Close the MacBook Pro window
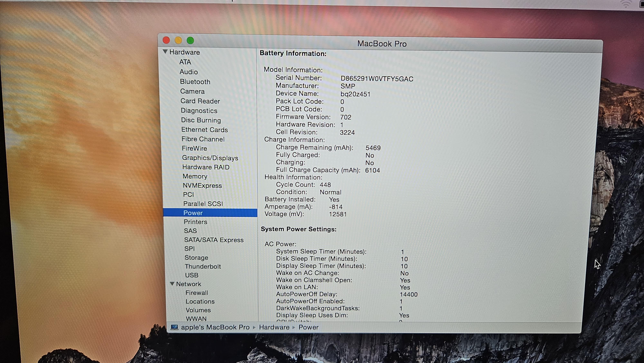 pos(166,40)
